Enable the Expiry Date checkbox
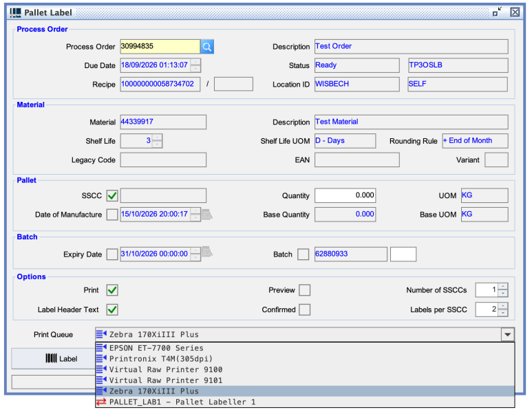 (112, 254)
